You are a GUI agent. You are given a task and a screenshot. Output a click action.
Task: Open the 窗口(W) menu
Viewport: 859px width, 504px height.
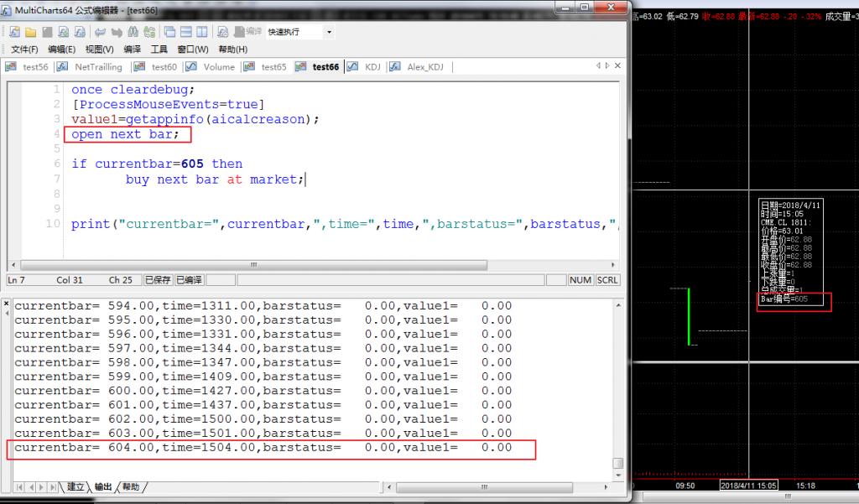pos(193,49)
